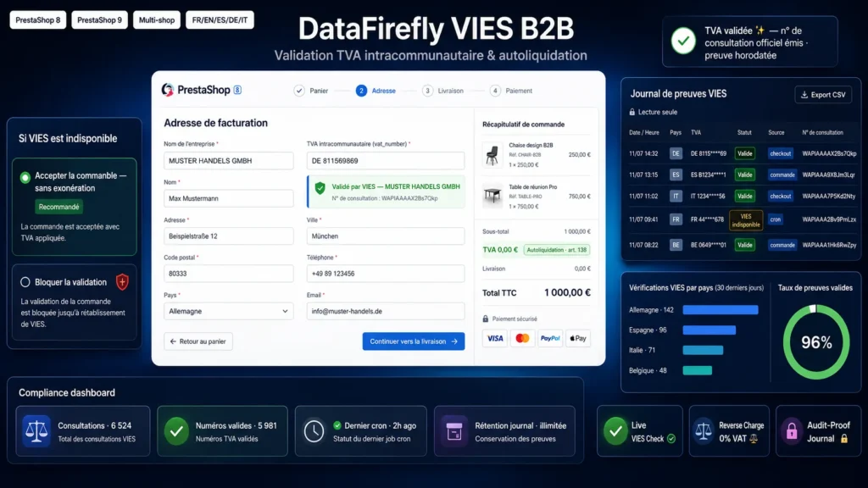Click the Adresse field with Beispielstraße 12

(229, 236)
